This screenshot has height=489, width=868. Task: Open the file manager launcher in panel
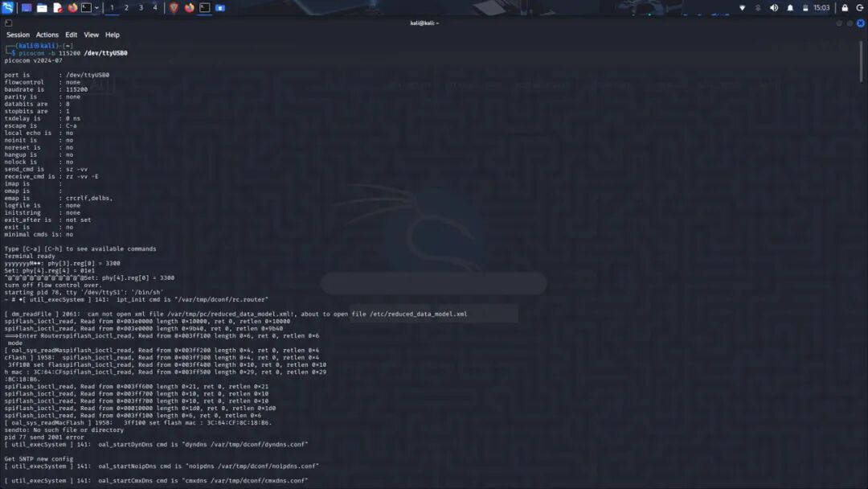coord(42,8)
